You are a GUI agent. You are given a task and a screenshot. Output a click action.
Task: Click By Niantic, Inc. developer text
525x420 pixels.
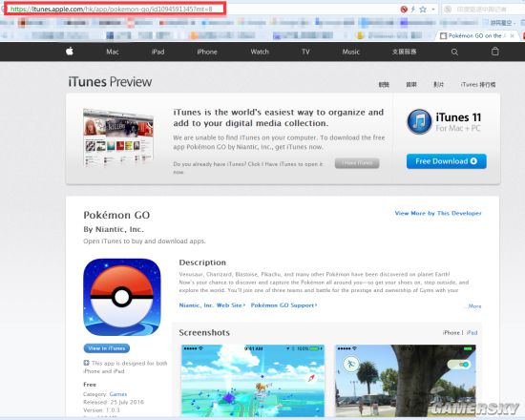114,229
